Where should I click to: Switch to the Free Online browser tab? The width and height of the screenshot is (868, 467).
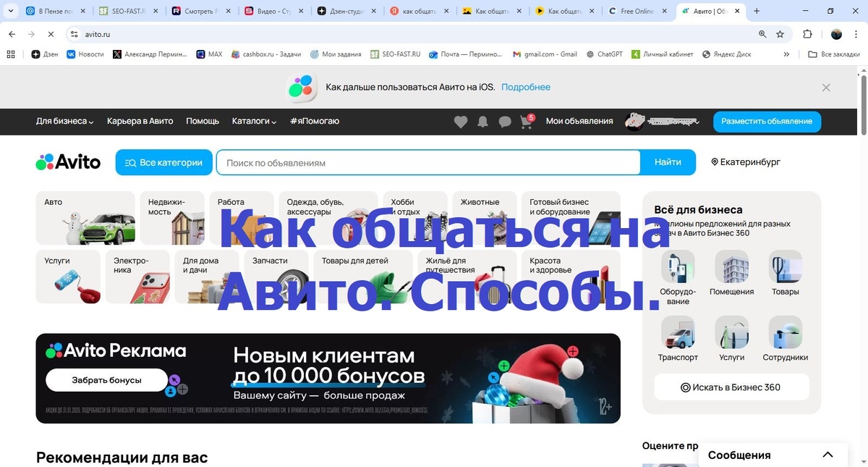pos(637,12)
